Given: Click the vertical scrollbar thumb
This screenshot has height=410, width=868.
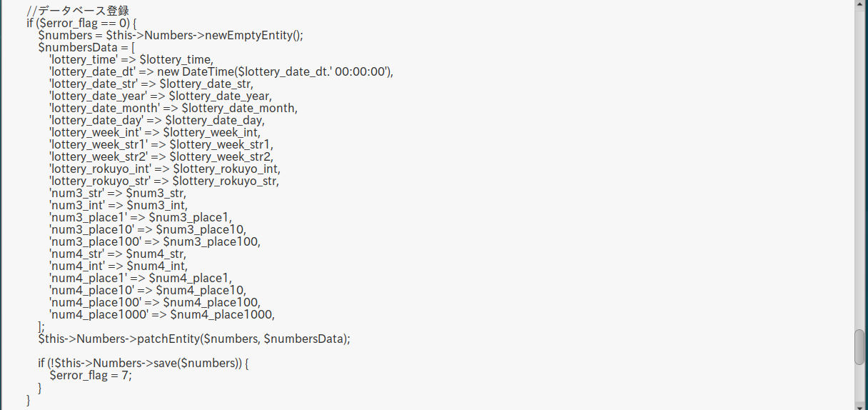Looking at the screenshot, I should coord(859,347).
